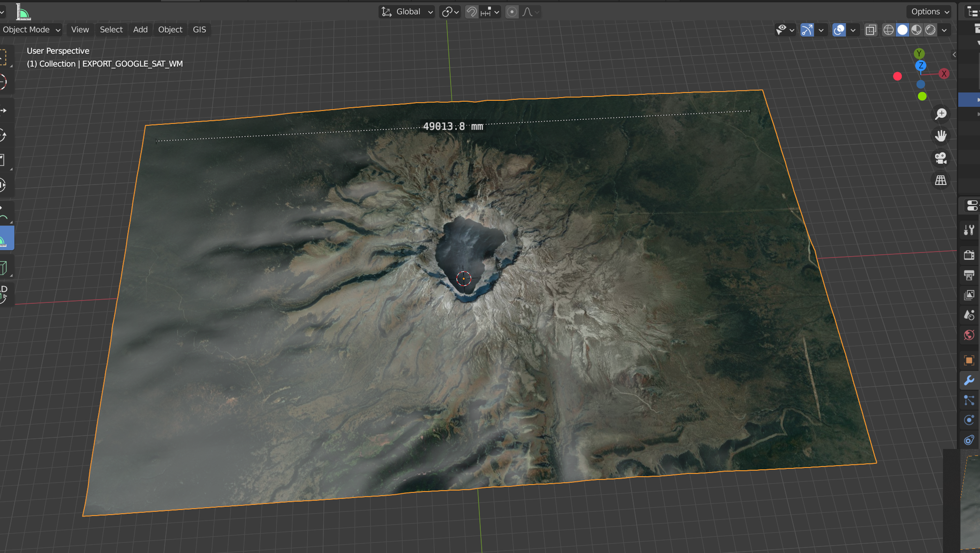Expand Global transform orientation dropdown
The height and width of the screenshot is (553, 980).
407,12
